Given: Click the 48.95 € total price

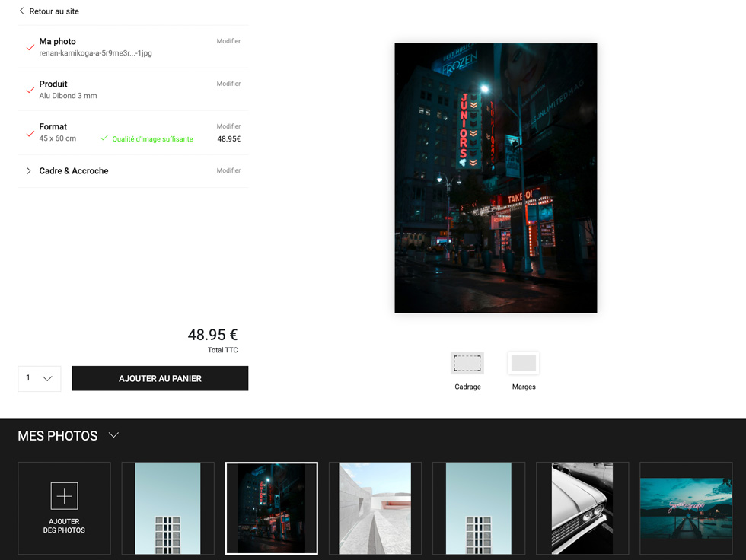Looking at the screenshot, I should pos(212,335).
